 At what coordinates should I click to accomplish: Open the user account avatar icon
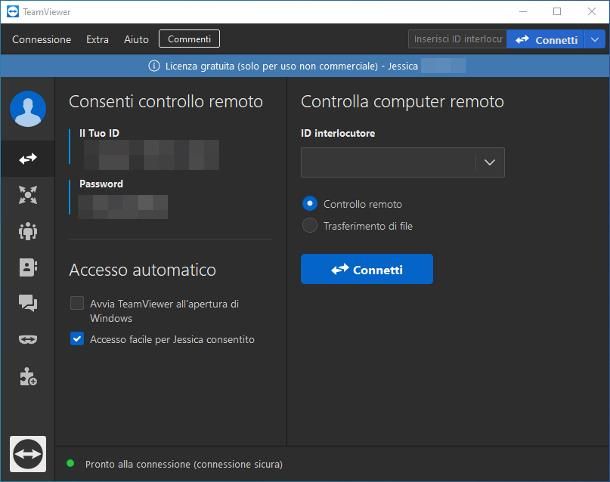(28, 109)
